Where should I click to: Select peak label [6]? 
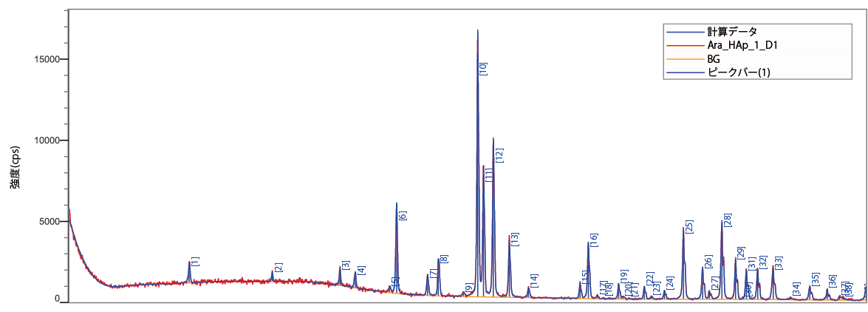(403, 216)
